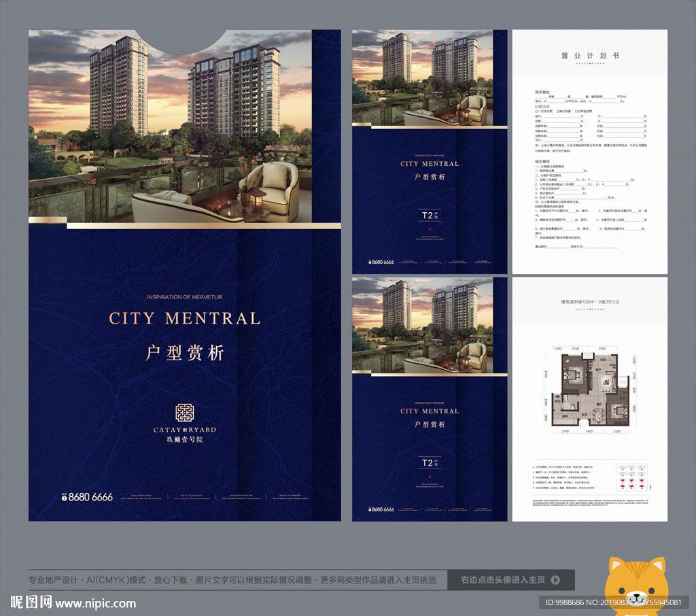Click the T2 label on lower brochure
This screenshot has height=616, width=696.
point(428,463)
